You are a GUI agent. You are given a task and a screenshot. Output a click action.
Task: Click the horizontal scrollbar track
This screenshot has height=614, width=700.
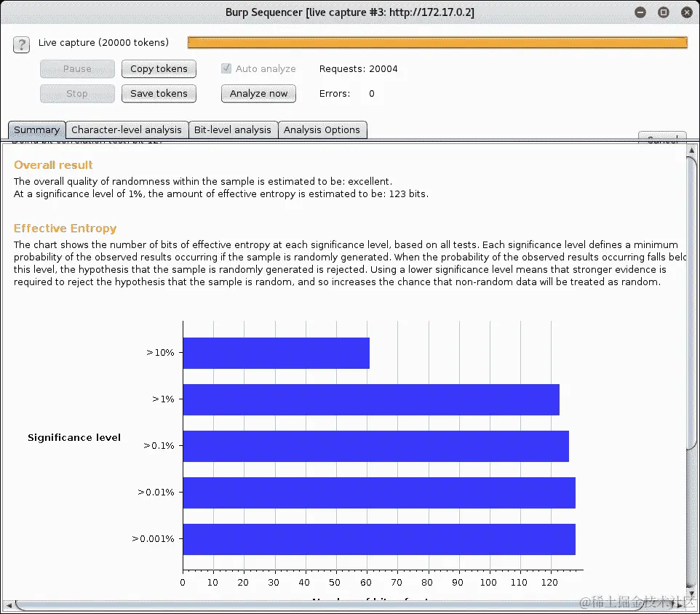(x=343, y=605)
